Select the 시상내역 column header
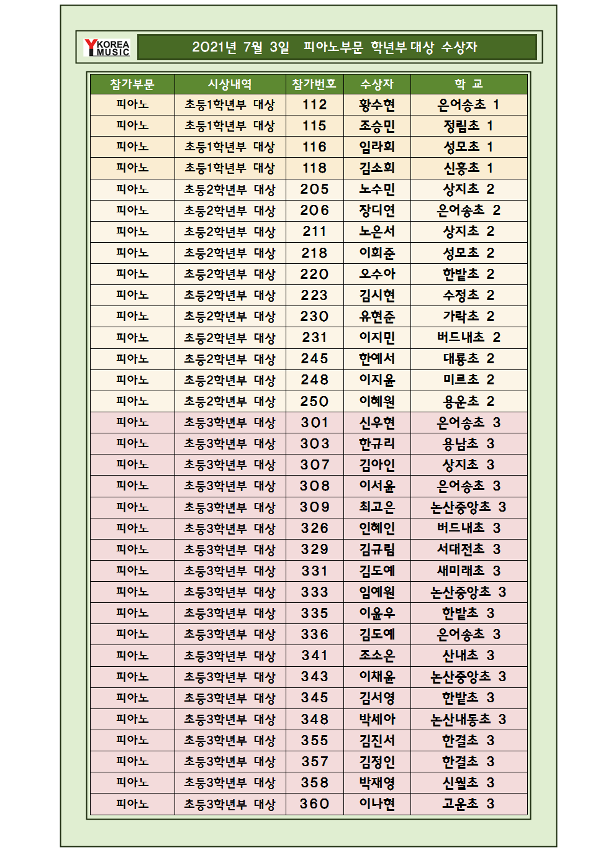 point(230,84)
